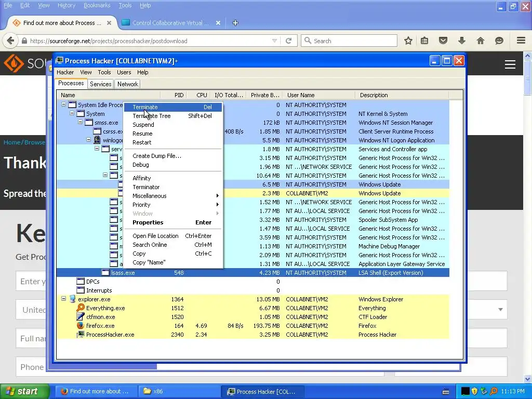Viewport: 532px width, 399px height.
Task: Choose Terminate Tree in context menu
Action: coord(173,116)
